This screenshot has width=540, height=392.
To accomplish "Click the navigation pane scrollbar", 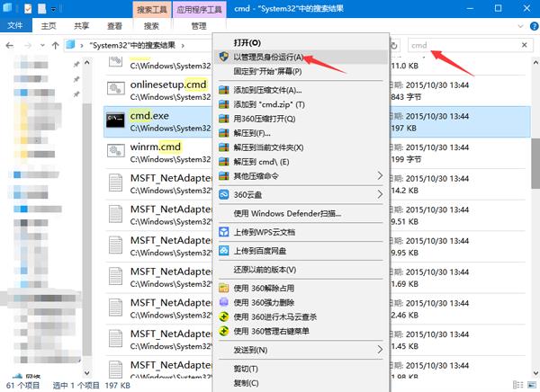I will click(86, 227).
